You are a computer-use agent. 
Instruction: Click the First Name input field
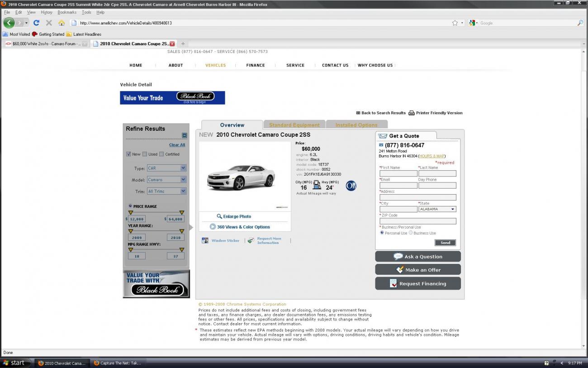[398, 173]
